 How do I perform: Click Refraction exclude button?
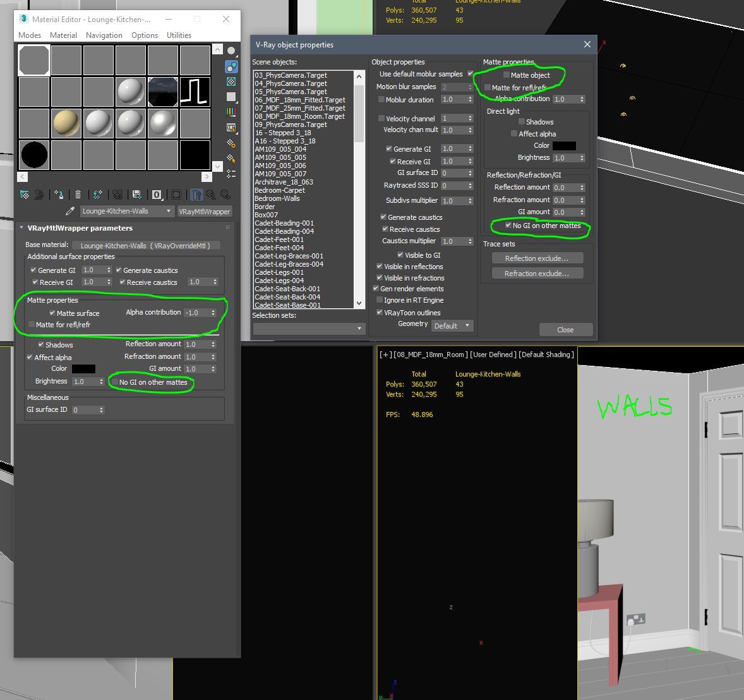[x=537, y=274]
